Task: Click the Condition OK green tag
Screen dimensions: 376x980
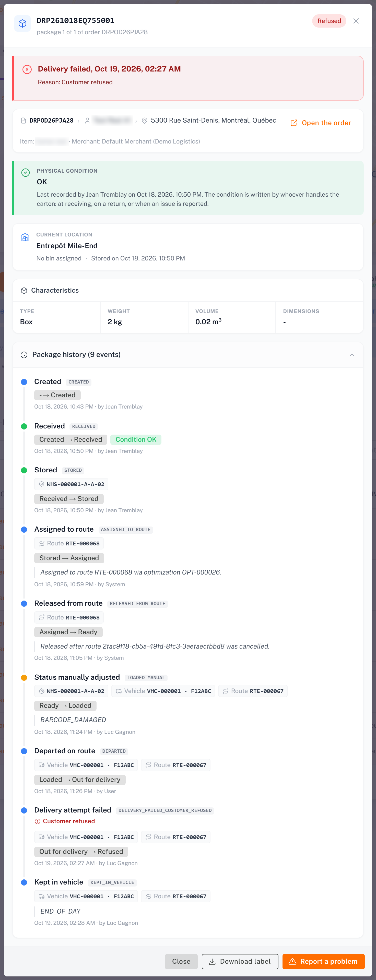Action: pyautogui.click(x=136, y=439)
